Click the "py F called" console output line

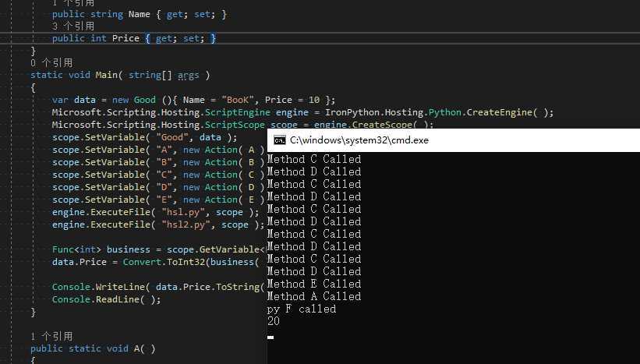[301, 309]
